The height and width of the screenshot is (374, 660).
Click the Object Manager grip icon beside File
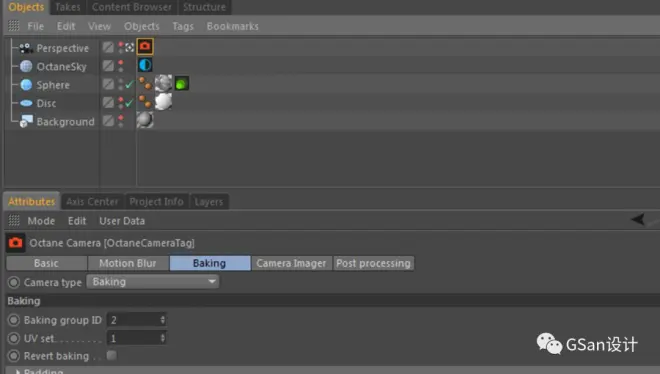click(x=14, y=26)
